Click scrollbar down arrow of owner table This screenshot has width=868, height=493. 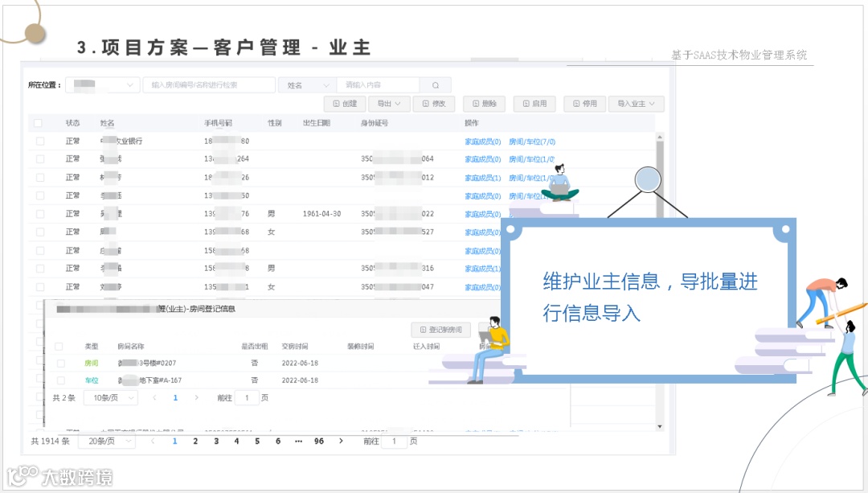659,426
